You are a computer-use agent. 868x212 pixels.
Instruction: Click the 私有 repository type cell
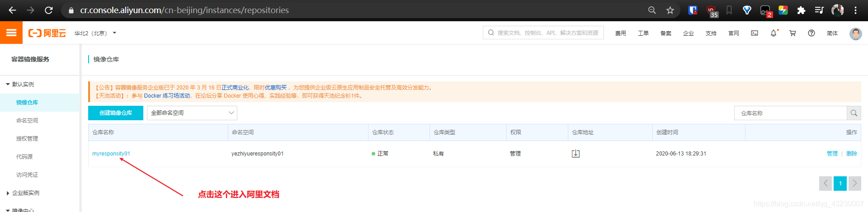pos(439,154)
